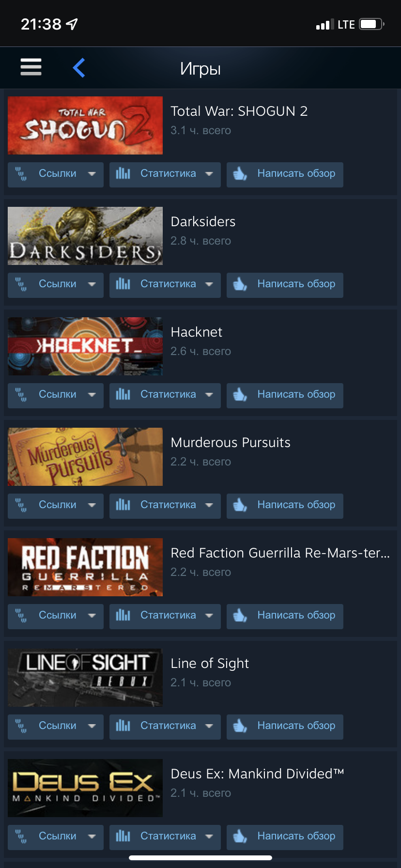Image resolution: width=401 pixels, height=868 pixels.
Task: Click Написать обзор for Darksiders
Action: click(285, 285)
